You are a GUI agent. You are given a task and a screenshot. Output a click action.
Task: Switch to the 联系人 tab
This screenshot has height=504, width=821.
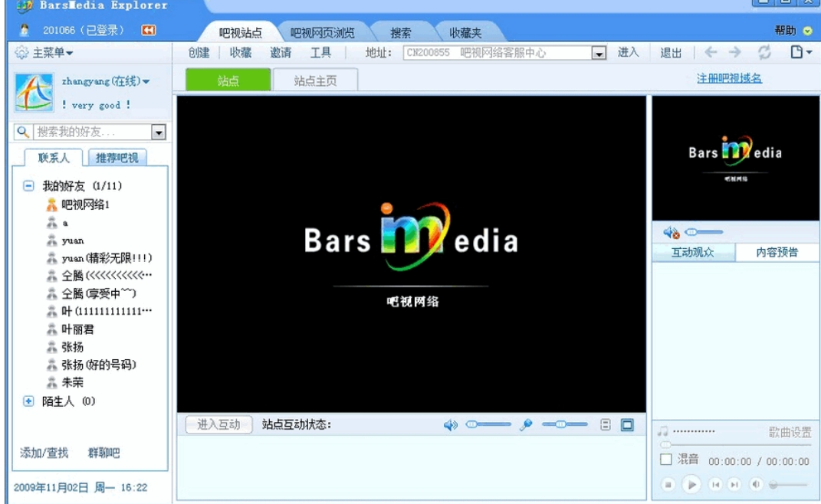54,158
